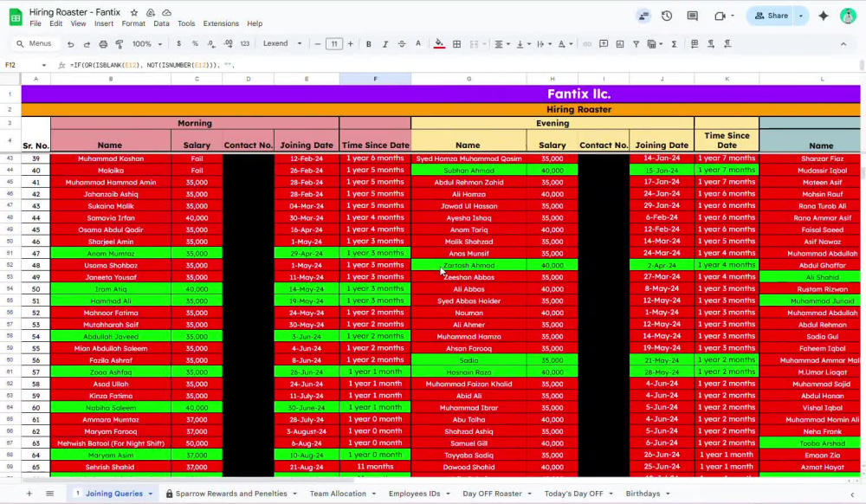Open the Share options arrow
Screen dimensions: 866x504
pyautogui.click(x=801, y=16)
